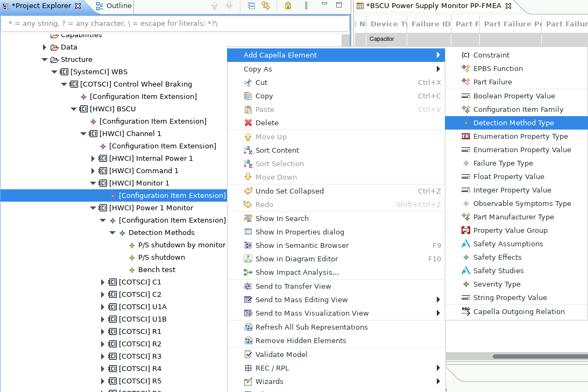This screenshot has width=588, height=392.
Task: Click the Send to Transfer View icon
Action: click(248, 286)
